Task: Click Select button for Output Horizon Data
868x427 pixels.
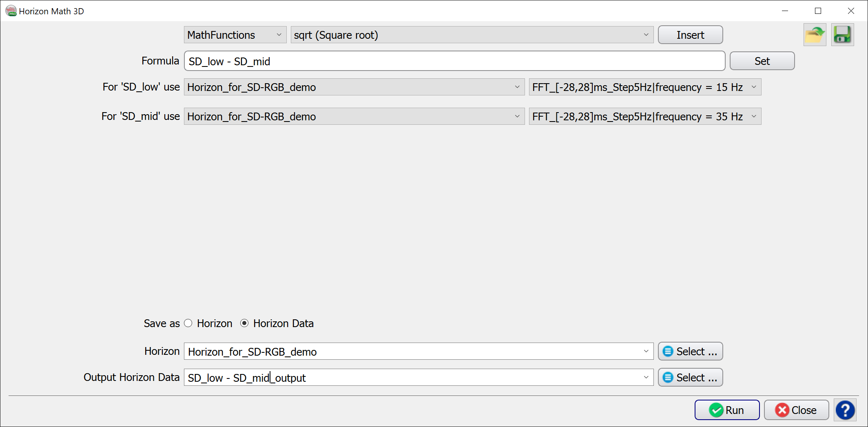Action: (690, 378)
